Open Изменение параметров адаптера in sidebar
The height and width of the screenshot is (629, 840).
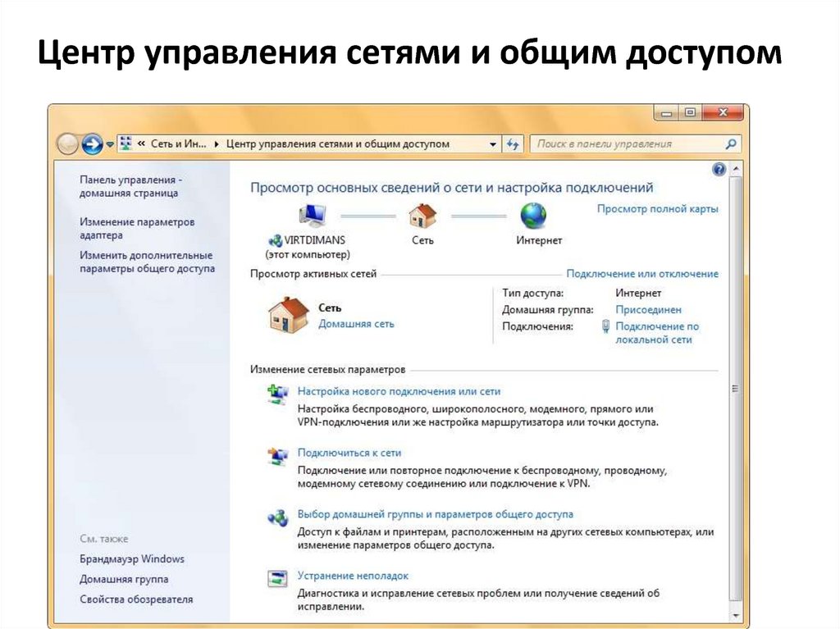coord(137,228)
